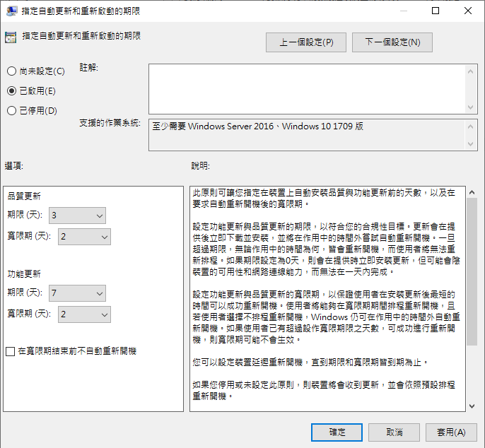The width and height of the screenshot is (485, 448).
Task: Maximize the policy dialog window
Action: pos(436,11)
